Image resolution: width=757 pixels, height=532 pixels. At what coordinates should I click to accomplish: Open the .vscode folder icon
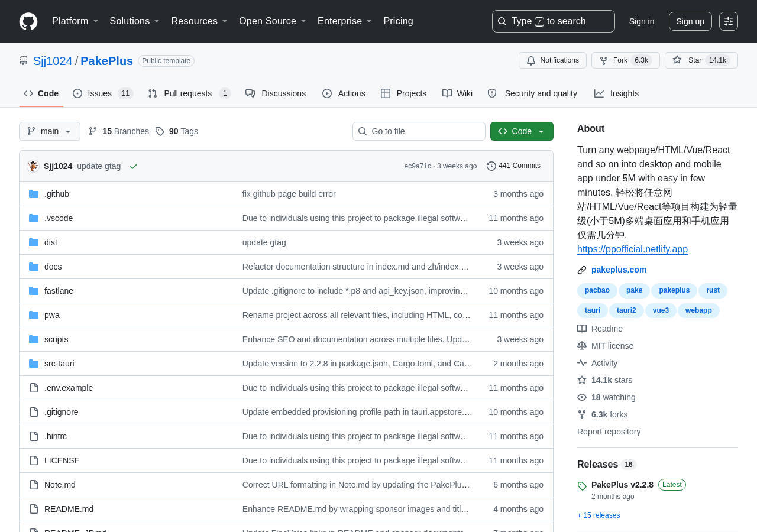point(34,218)
